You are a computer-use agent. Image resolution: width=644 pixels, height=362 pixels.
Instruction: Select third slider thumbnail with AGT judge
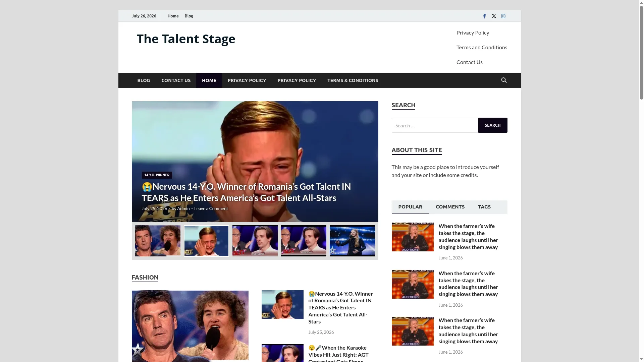click(x=255, y=241)
